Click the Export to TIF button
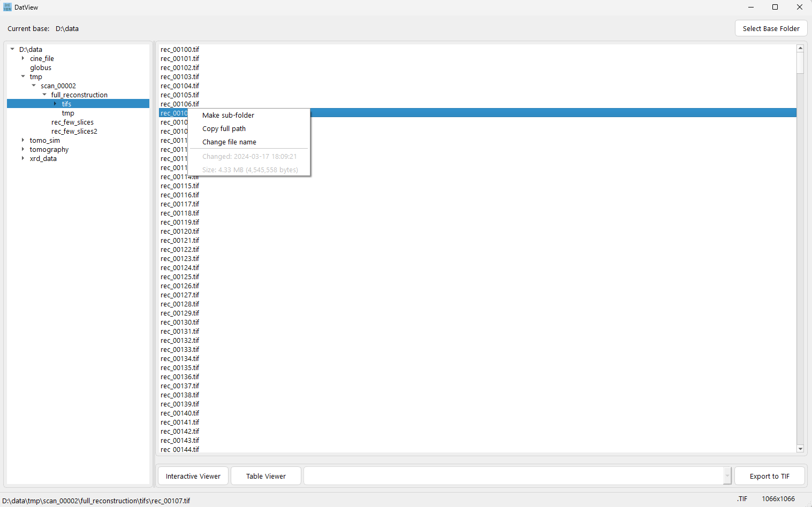This screenshot has height=507, width=812. click(x=770, y=476)
